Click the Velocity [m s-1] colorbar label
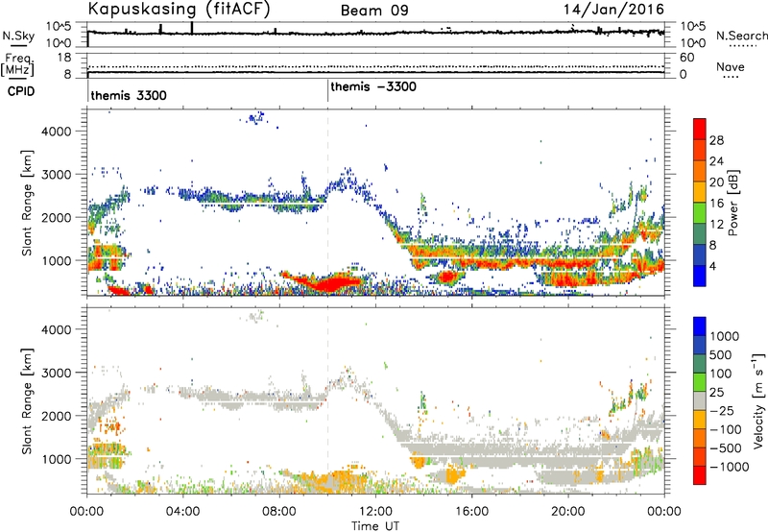The width and height of the screenshot is (768, 532). click(758, 400)
